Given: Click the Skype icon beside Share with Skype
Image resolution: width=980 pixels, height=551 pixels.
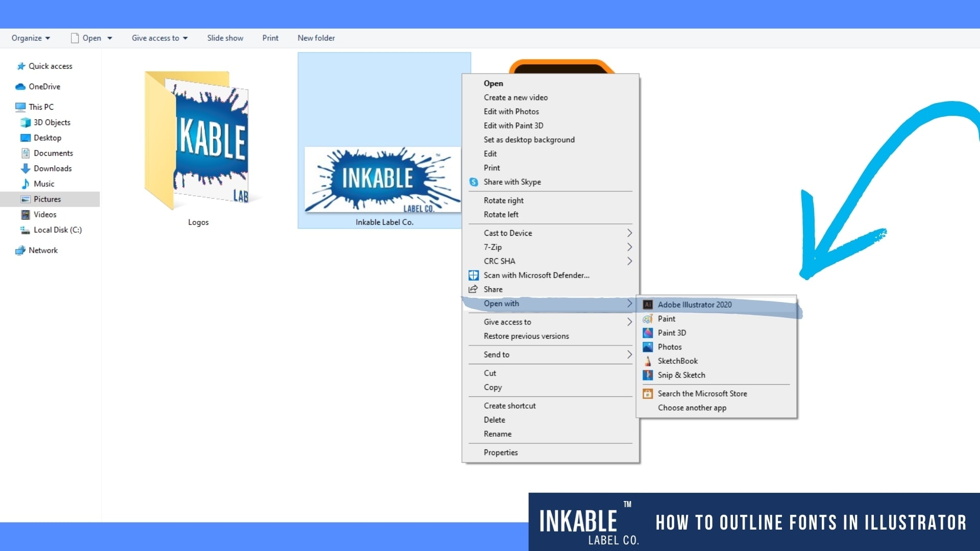Looking at the screenshot, I should tap(474, 182).
